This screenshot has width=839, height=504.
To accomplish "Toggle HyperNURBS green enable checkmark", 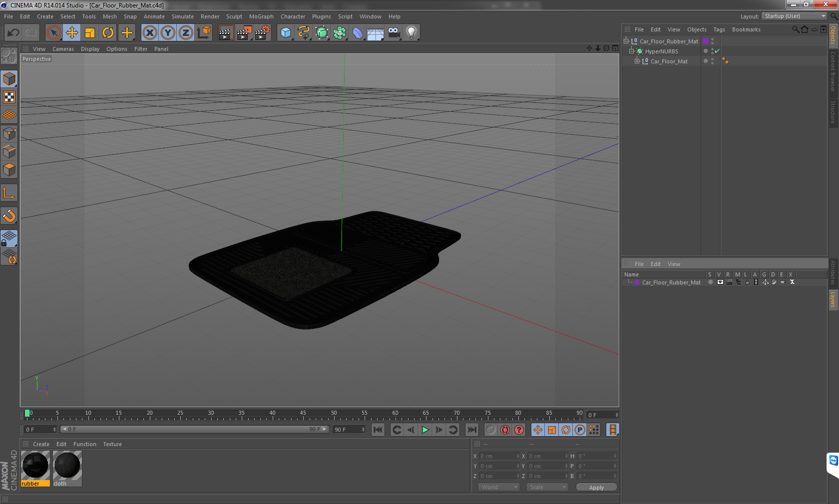I will [x=717, y=51].
